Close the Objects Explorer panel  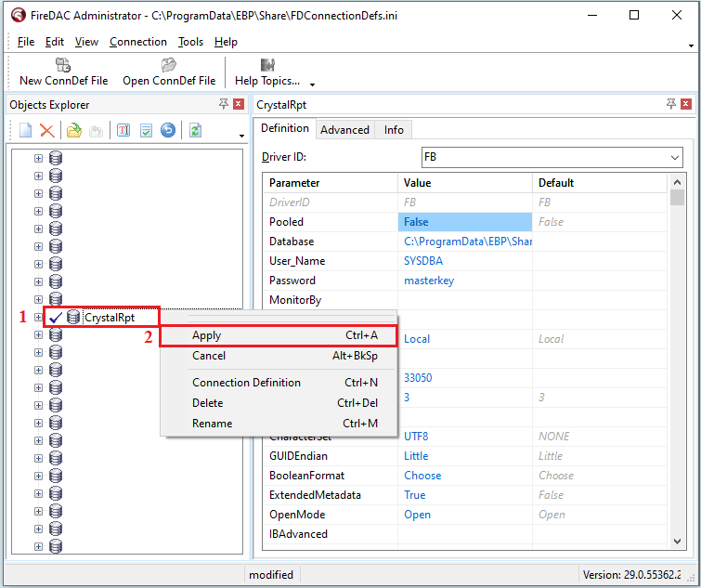click(x=239, y=104)
